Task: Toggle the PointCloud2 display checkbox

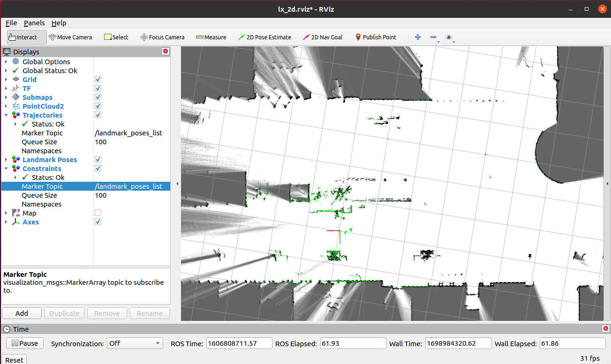Action: 98,106
